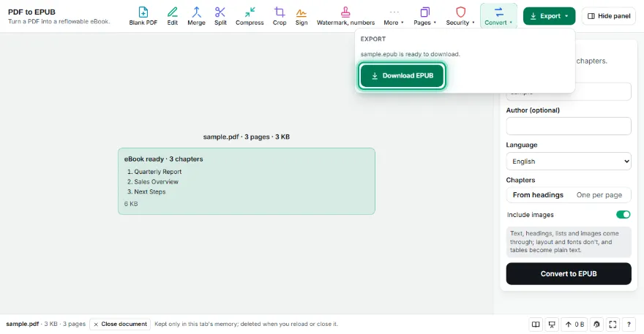Viewport: 644px width, 334px height.
Task: Select One per page chapters option
Action: (599, 195)
